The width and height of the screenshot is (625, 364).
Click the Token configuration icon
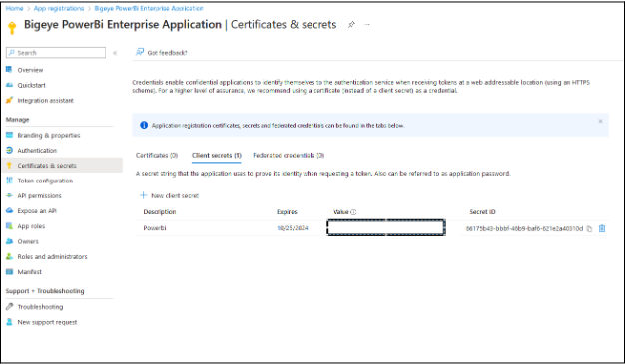9,181
